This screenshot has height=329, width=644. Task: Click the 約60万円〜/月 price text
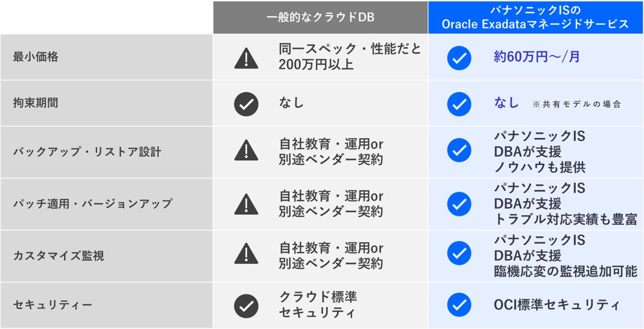[528, 57]
